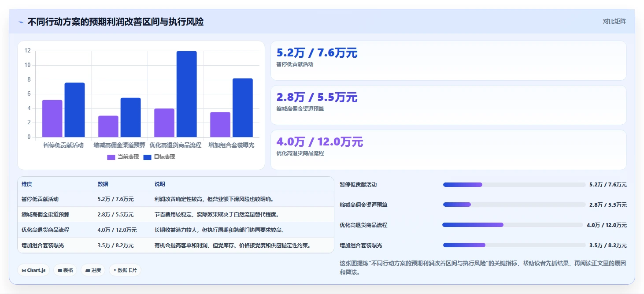Click the header icon before the title
Image resolution: width=644 pixels, height=294 pixels.
21,22
